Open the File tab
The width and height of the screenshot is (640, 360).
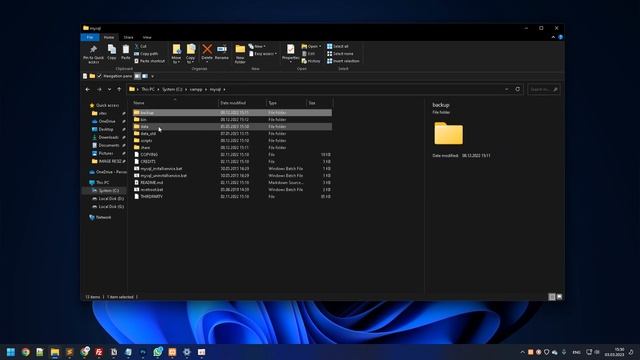click(x=90, y=37)
